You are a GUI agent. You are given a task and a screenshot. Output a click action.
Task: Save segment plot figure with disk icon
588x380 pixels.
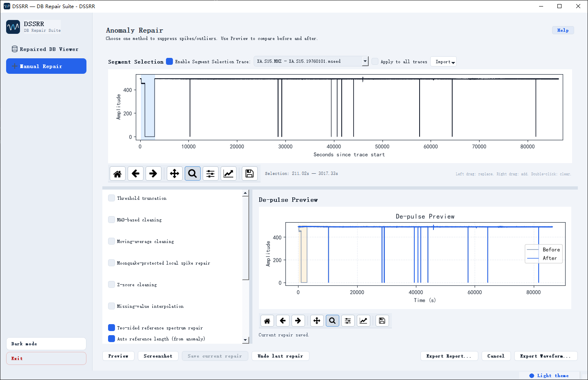(x=250, y=174)
